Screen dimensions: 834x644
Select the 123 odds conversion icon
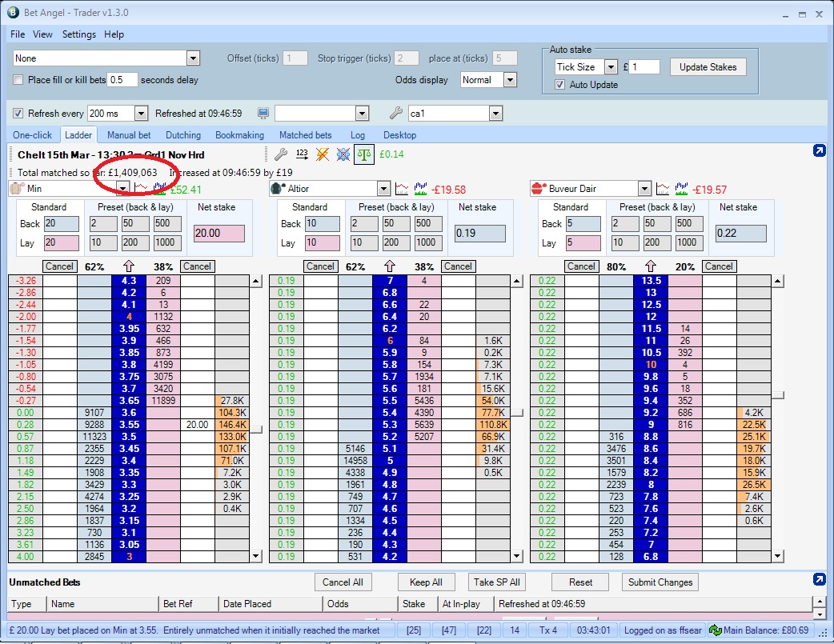(303, 154)
